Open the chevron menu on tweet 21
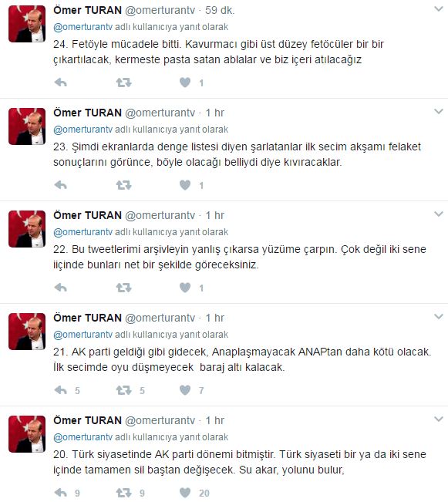Viewport: 448px width, 502px height. coord(439,316)
